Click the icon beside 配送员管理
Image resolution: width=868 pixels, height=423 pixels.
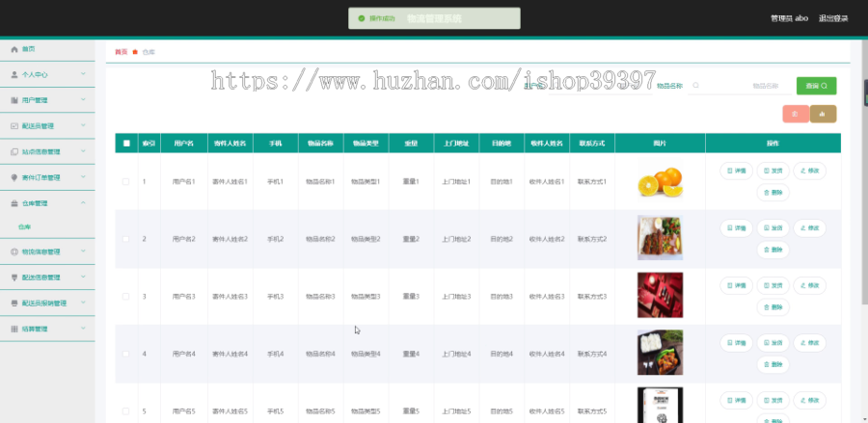coord(14,126)
